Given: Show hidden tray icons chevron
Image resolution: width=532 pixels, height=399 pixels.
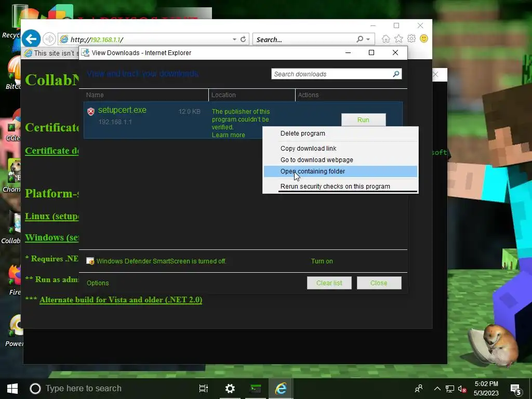Looking at the screenshot, I should (437, 389).
